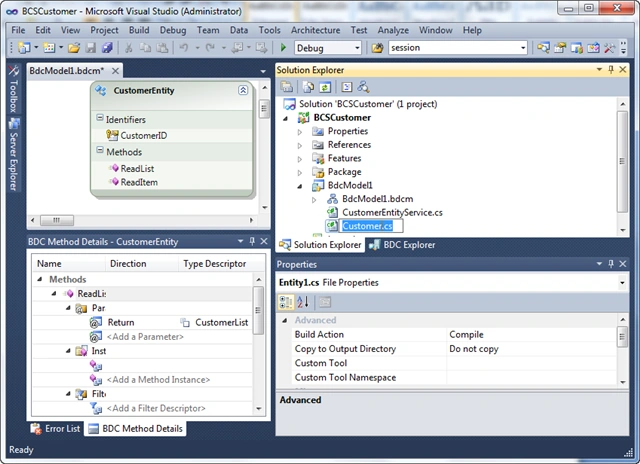Pin the BDC Method Details panel

(252, 242)
